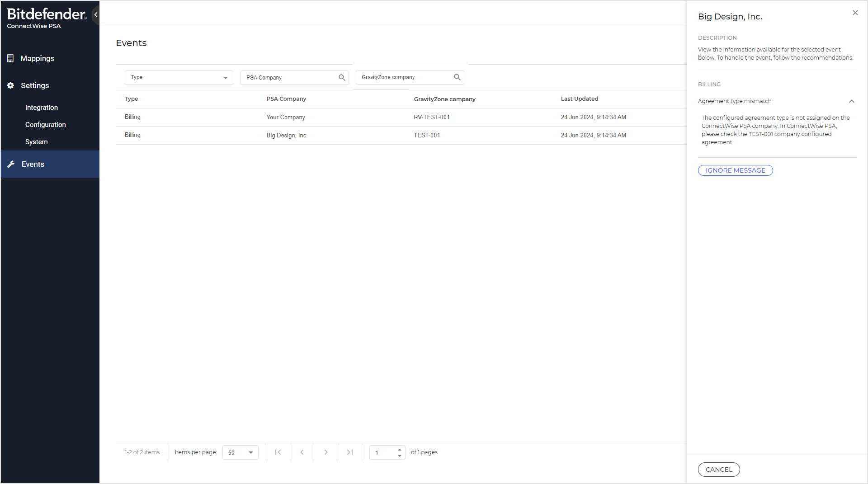Click the Ignore Message button
868x484 pixels.
tap(735, 170)
